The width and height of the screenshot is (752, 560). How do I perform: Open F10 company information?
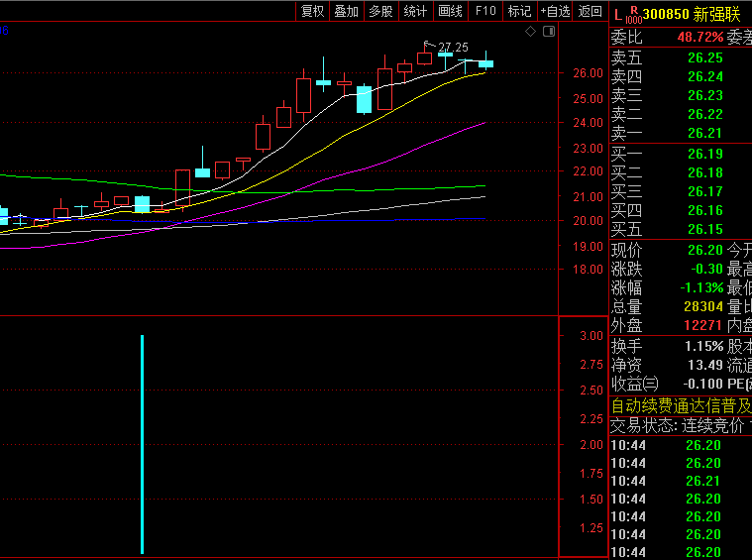click(x=485, y=11)
